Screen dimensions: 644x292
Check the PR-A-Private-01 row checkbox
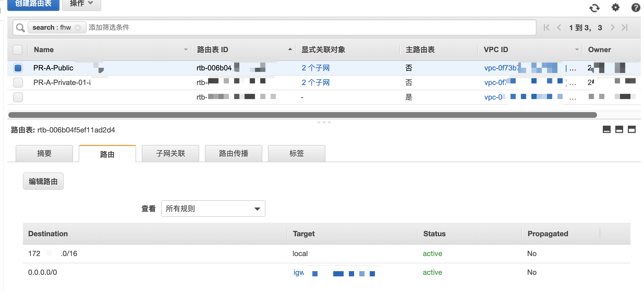[18, 83]
